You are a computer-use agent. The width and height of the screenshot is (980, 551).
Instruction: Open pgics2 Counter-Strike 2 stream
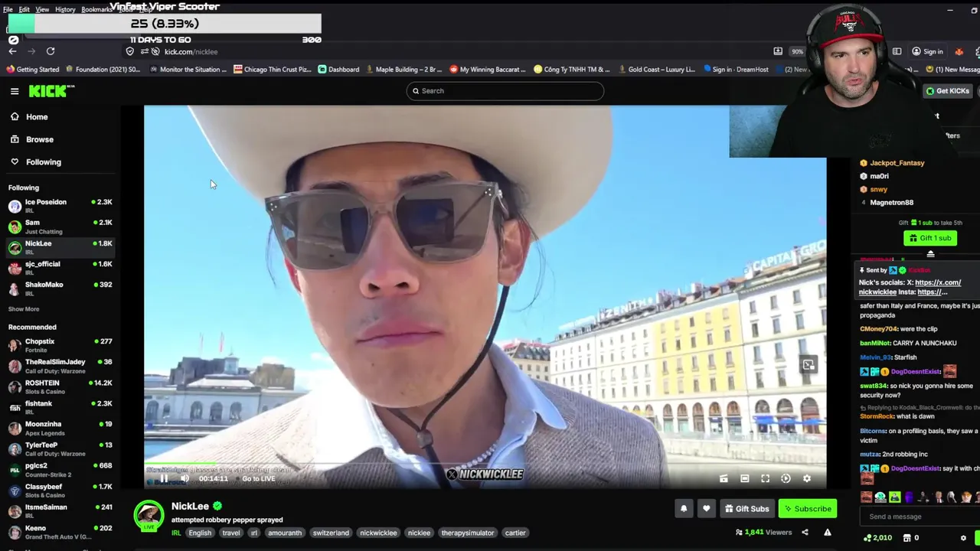(x=60, y=469)
